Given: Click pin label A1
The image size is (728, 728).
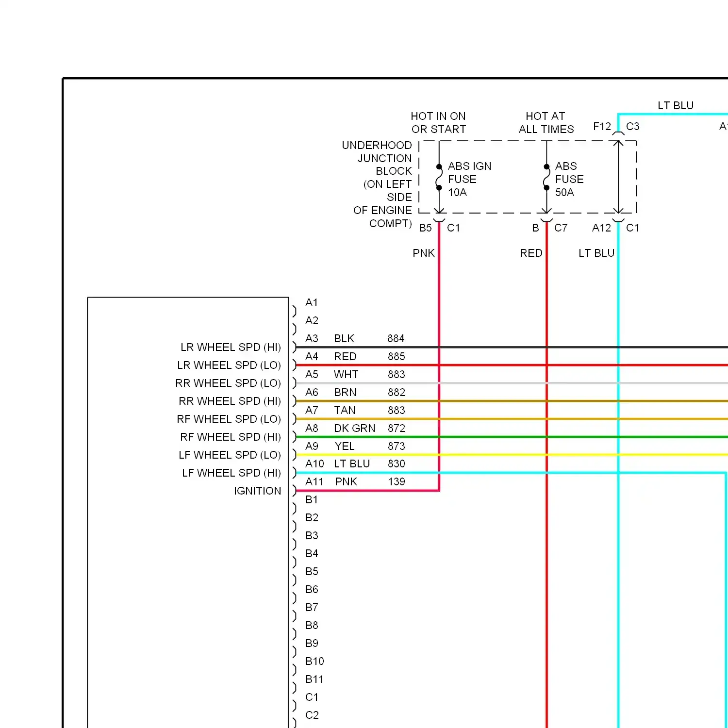Looking at the screenshot, I should click(312, 303).
